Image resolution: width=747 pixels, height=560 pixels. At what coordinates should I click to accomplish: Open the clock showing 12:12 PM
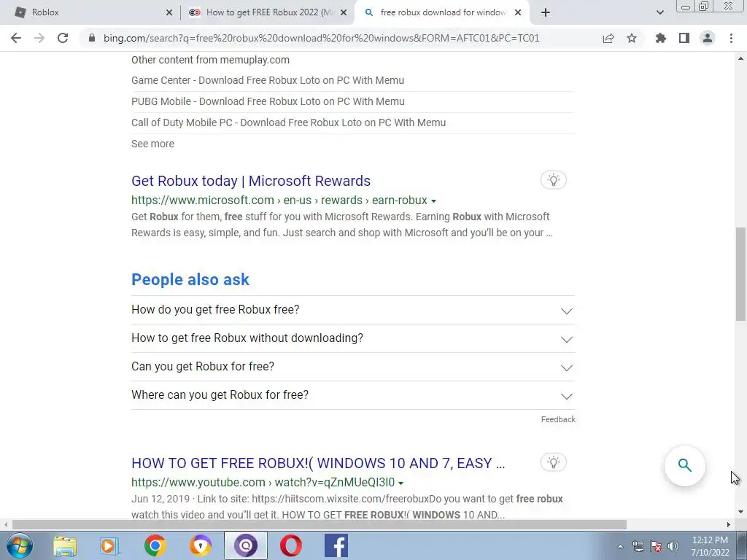click(x=710, y=546)
